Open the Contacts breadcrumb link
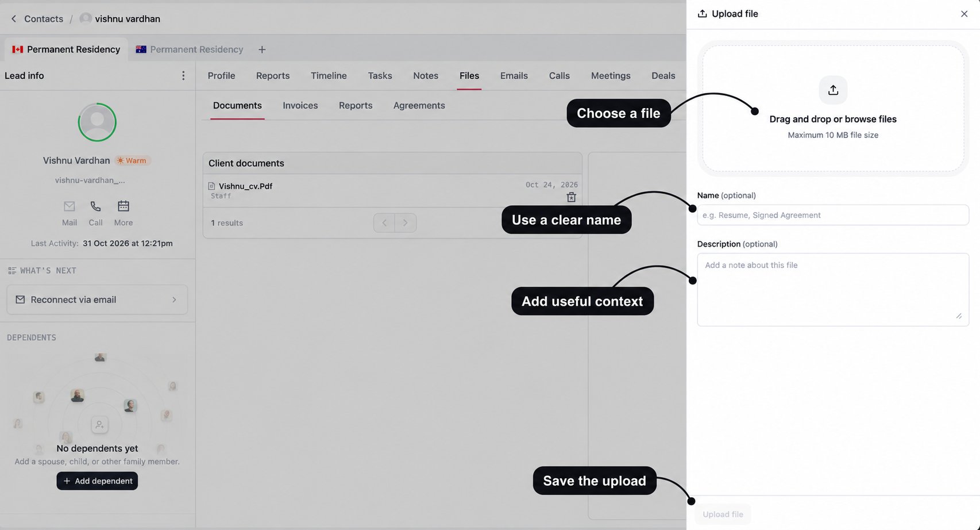The image size is (980, 530). (44, 19)
